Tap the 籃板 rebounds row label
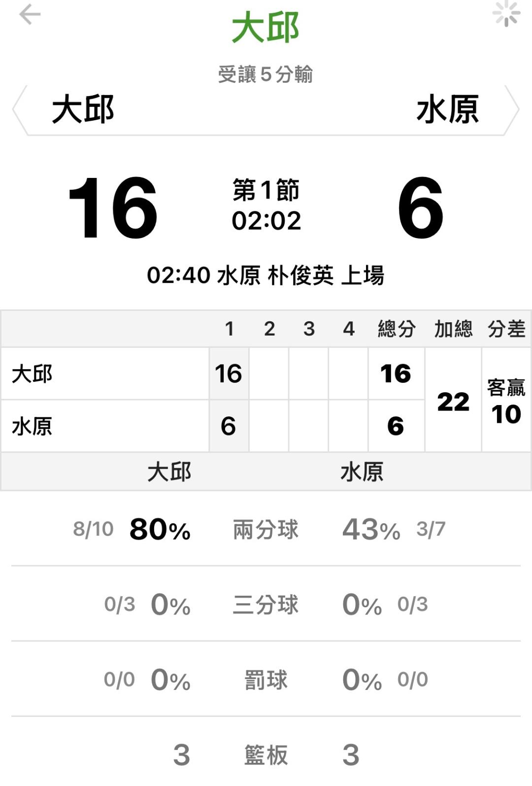 [266, 755]
